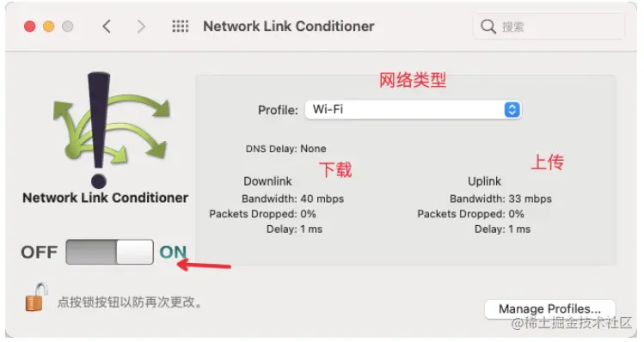Click the magnifying glass search icon
The height and width of the screenshot is (342, 644).
(x=488, y=27)
